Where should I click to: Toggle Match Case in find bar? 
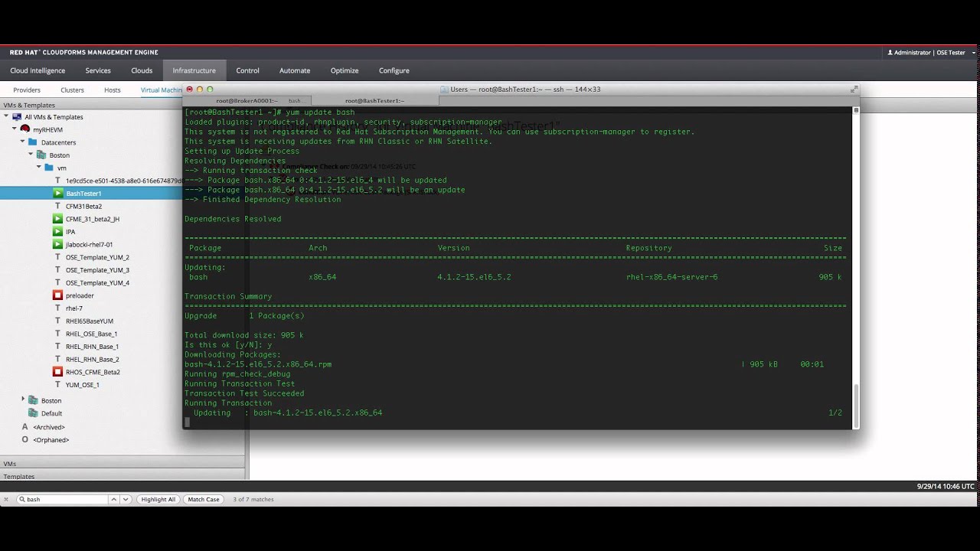click(x=204, y=499)
